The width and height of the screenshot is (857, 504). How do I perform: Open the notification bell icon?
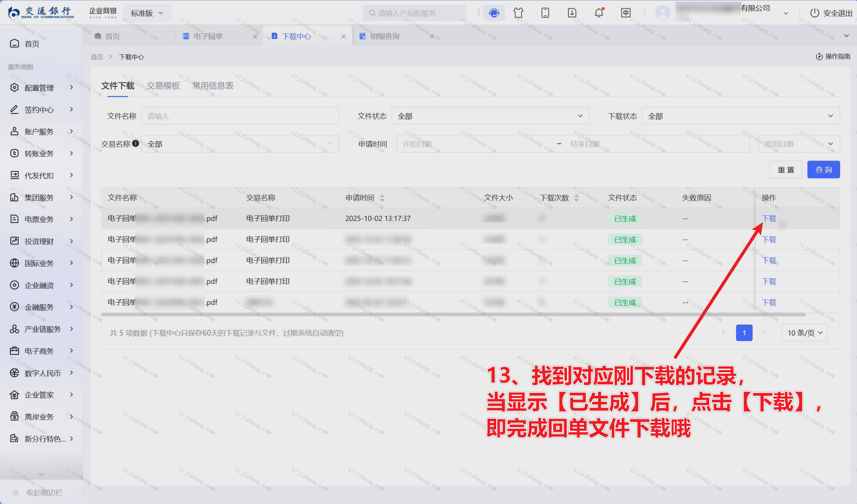pos(599,13)
